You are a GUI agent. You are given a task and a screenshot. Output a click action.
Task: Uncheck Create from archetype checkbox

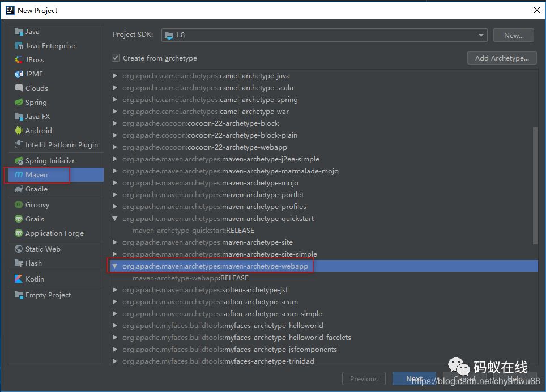116,58
